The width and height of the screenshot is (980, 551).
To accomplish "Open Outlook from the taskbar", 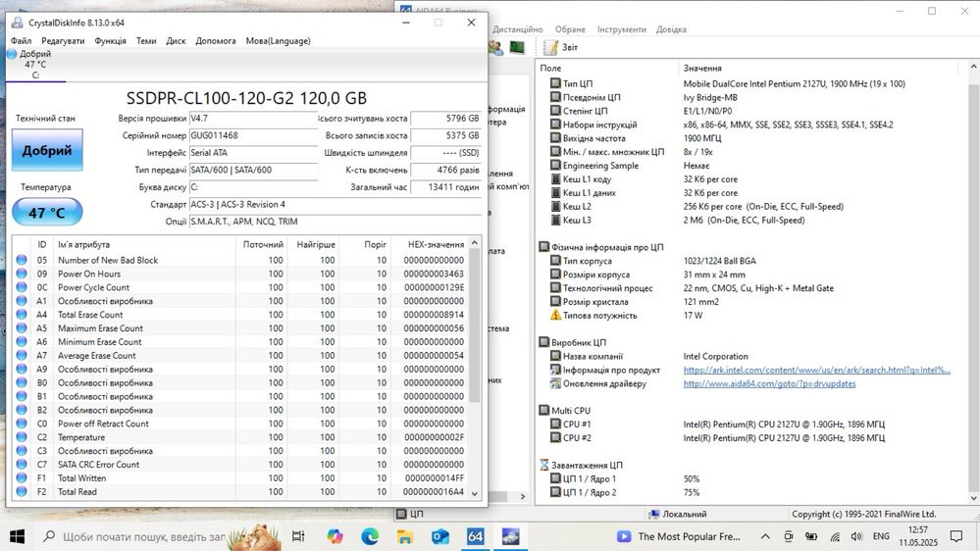I will click(x=439, y=536).
